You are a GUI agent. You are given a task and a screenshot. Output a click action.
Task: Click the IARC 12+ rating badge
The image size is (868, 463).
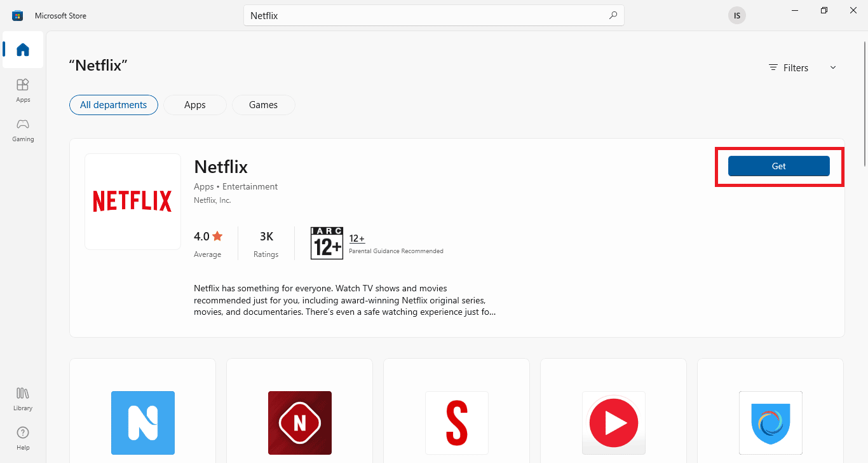327,243
